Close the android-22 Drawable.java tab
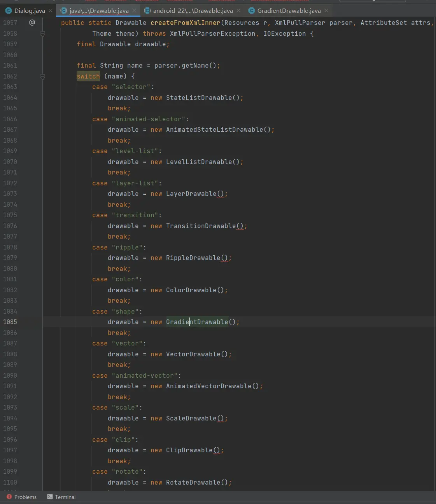The height and width of the screenshot is (504, 436). pyautogui.click(x=238, y=10)
